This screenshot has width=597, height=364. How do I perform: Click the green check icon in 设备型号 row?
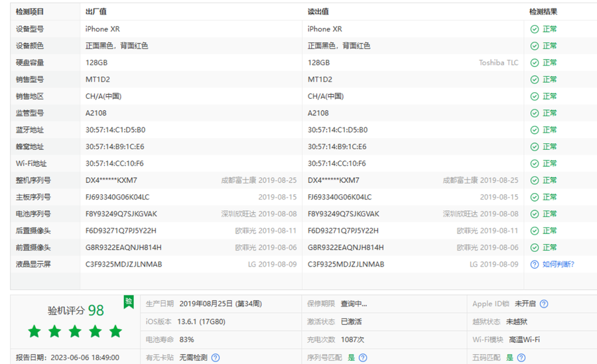535,29
